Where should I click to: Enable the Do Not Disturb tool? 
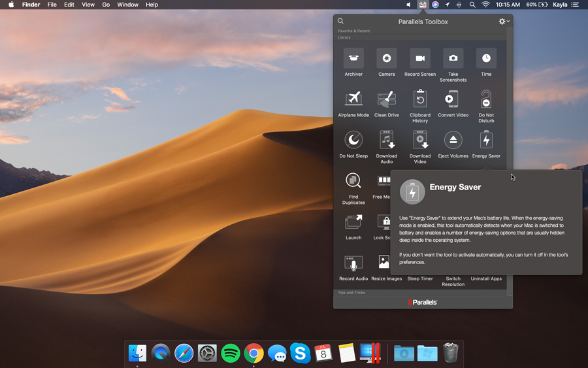[486, 99]
